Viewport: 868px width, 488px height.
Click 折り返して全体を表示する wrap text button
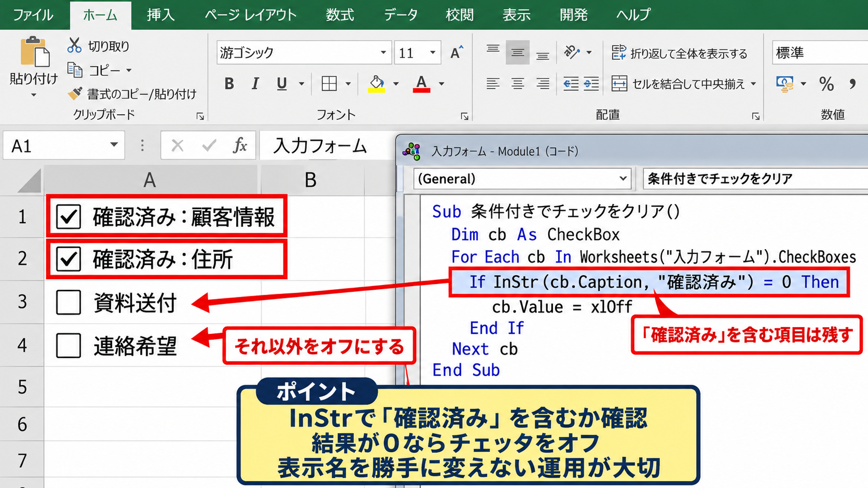pyautogui.click(x=679, y=53)
